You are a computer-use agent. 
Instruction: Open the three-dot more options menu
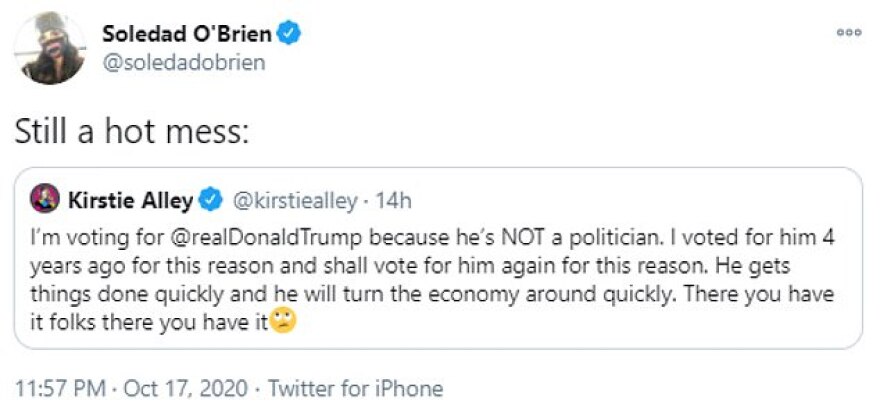pyautogui.click(x=849, y=32)
